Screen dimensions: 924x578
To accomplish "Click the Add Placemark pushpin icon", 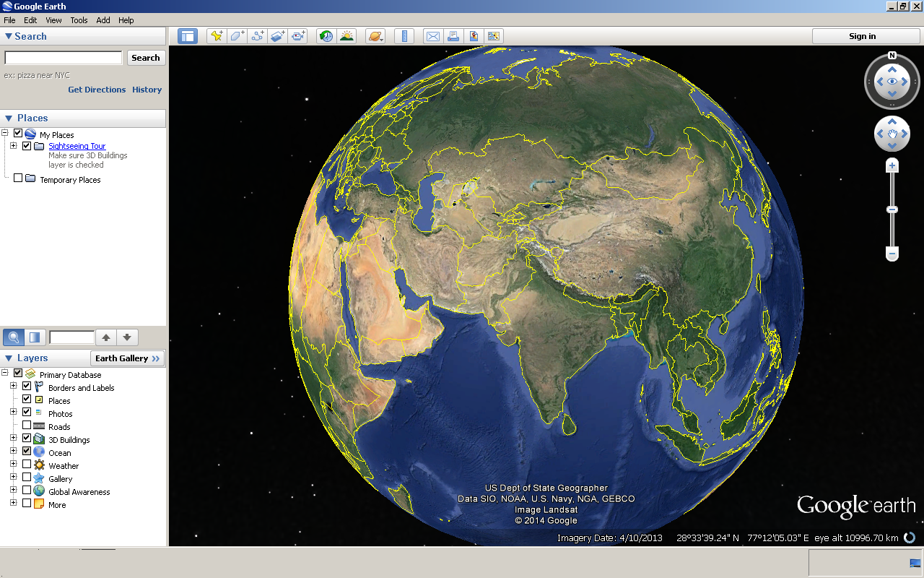I will 216,36.
